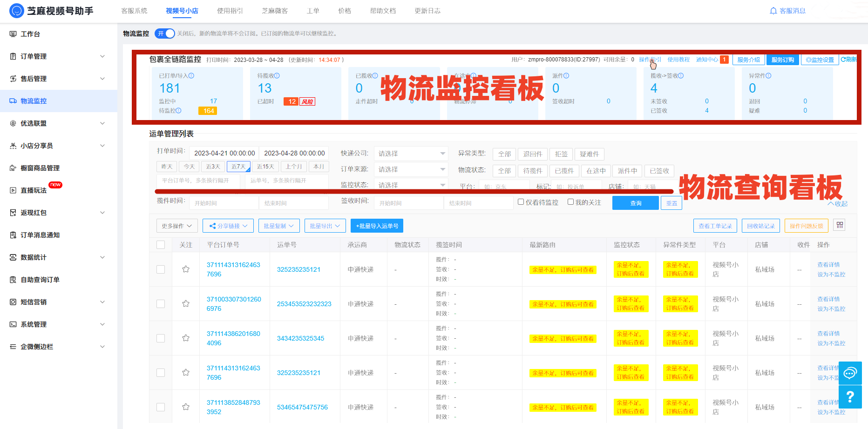Click the 短信营销 sidebar icon
The image size is (868, 429).
[13, 302]
